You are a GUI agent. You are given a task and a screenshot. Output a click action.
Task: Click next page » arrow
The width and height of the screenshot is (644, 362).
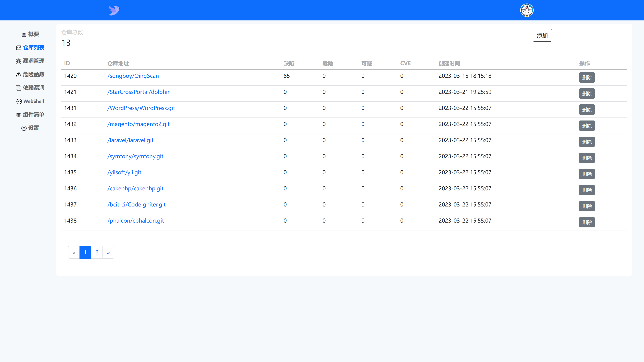(x=108, y=252)
